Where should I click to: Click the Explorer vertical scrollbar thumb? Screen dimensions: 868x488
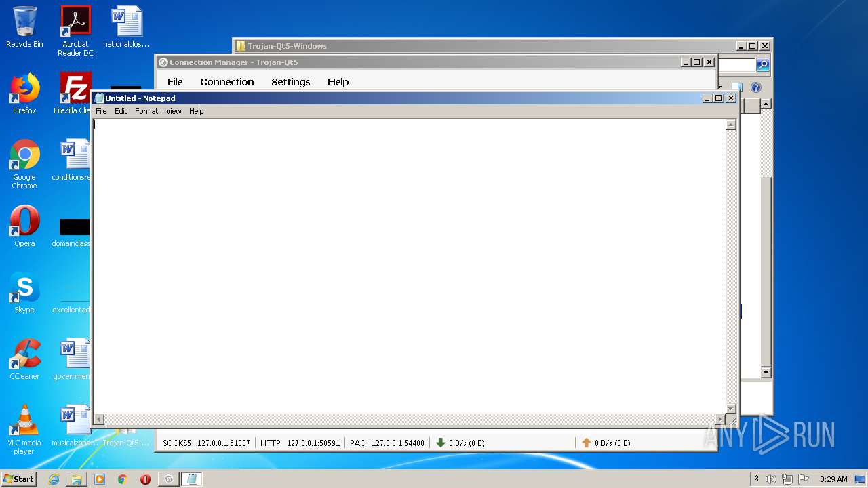tap(766, 271)
